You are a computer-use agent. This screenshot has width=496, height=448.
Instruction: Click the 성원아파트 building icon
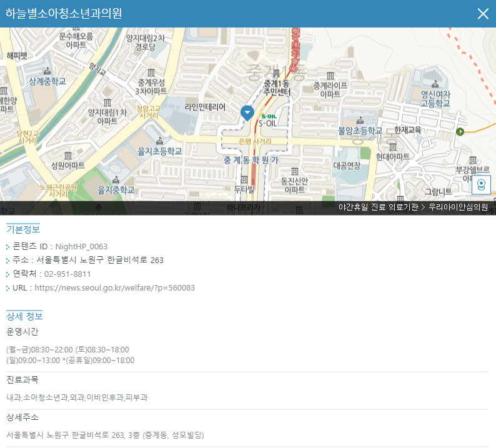coord(68,156)
